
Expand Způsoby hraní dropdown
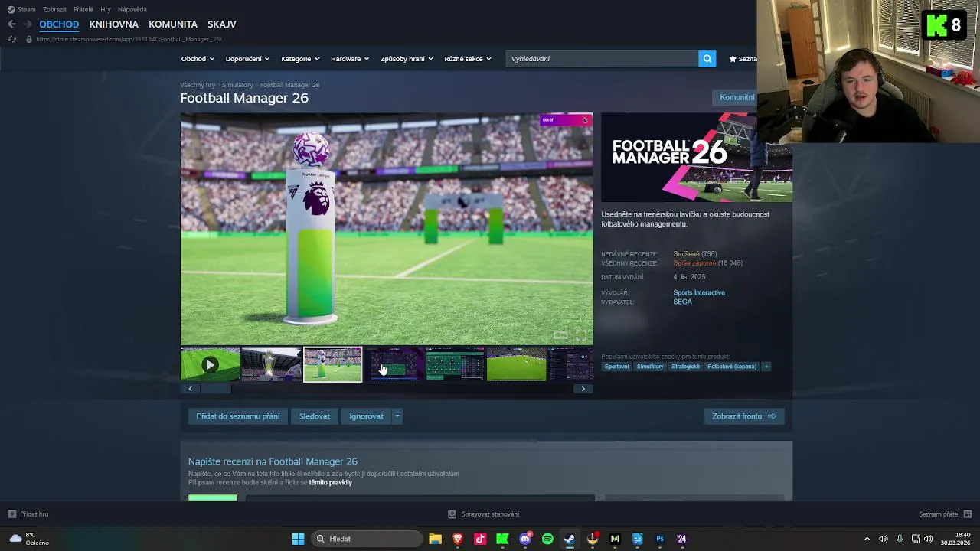[x=407, y=59]
